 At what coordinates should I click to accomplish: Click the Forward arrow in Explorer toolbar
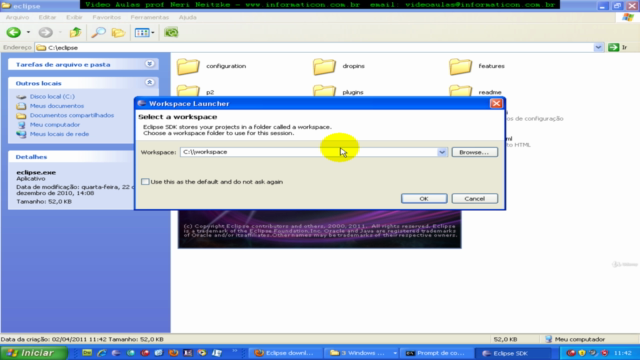click(45, 32)
